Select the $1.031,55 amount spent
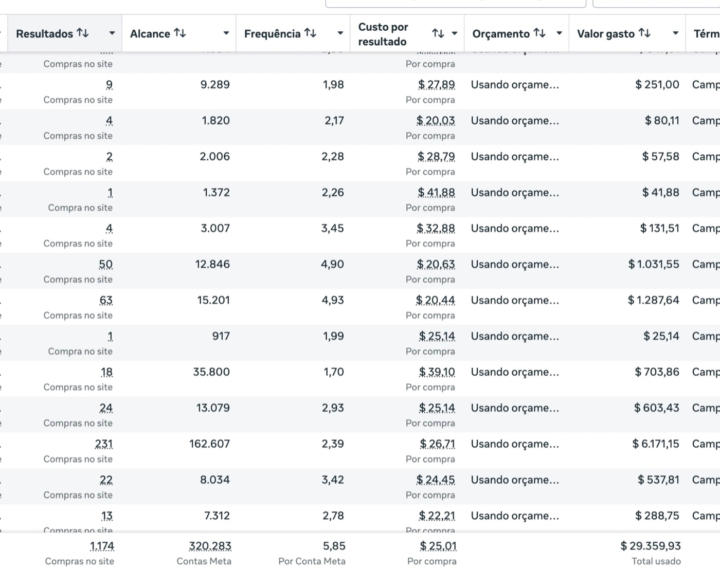This screenshot has width=720, height=588. click(x=654, y=264)
